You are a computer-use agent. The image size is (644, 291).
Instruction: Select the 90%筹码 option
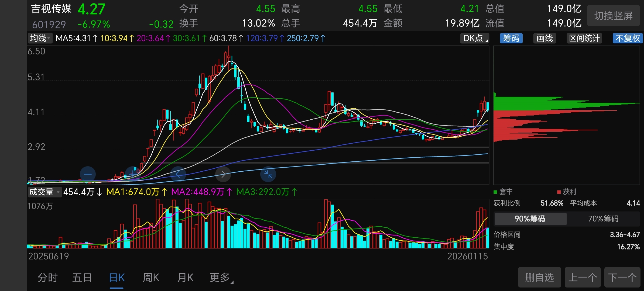[x=530, y=219]
